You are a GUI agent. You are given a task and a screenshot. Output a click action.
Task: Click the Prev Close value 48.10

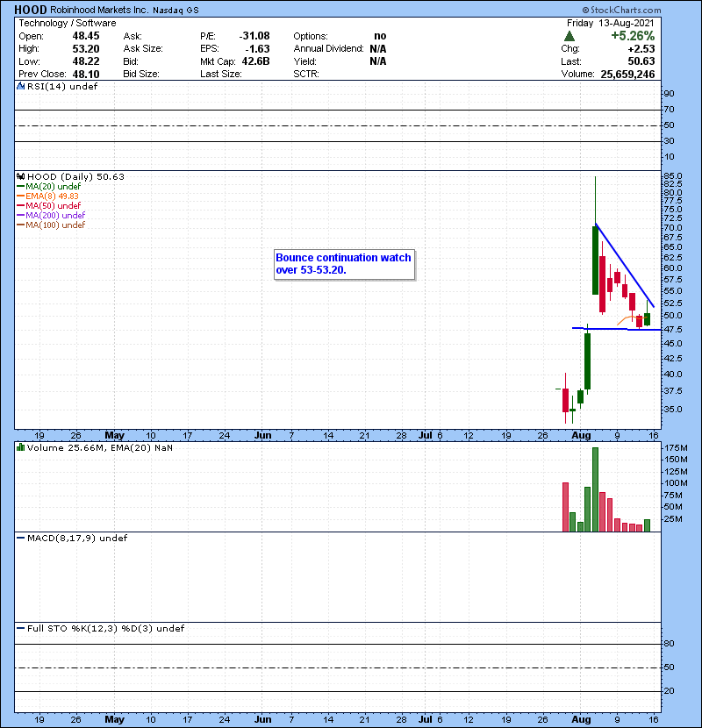(86, 74)
